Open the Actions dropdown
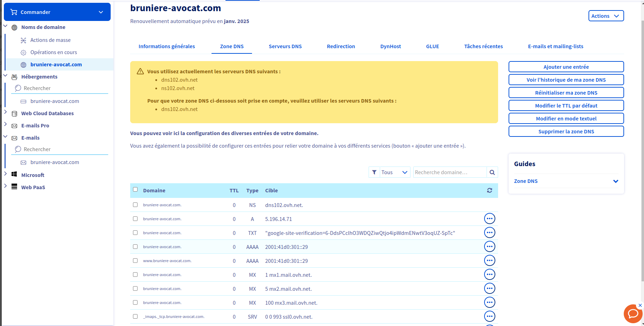This screenshot has width=644, height=326. tap(606, 16)
